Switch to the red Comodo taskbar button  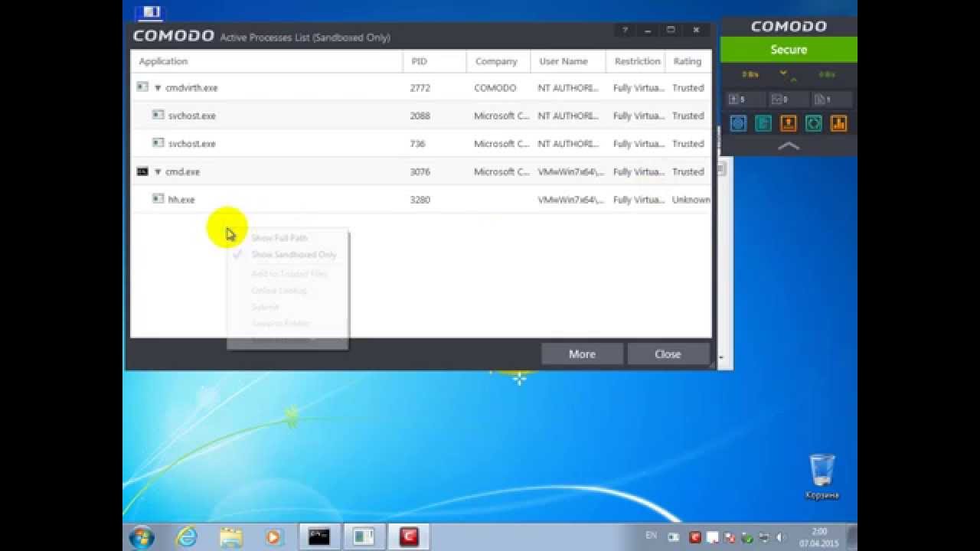pyautogui.click(x=409, y=537)
